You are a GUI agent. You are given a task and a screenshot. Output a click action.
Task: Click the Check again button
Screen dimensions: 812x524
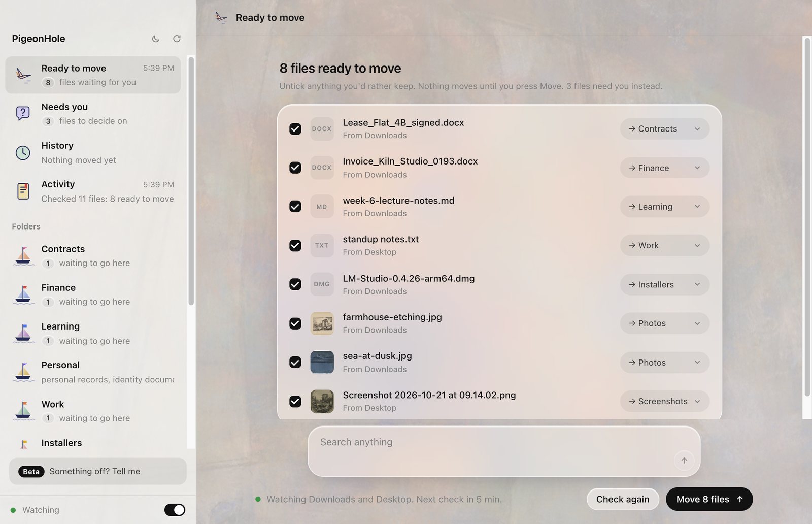point(623,499)
